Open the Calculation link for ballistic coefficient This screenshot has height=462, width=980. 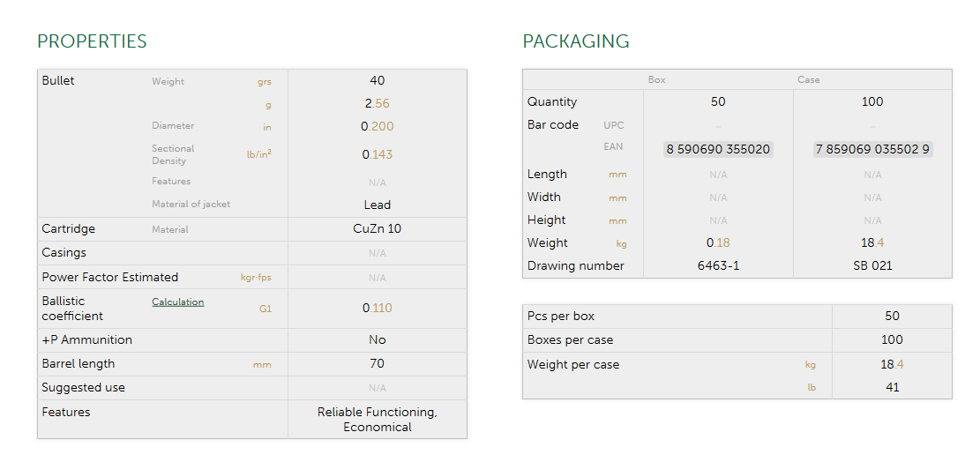click(x=177, y=302)
